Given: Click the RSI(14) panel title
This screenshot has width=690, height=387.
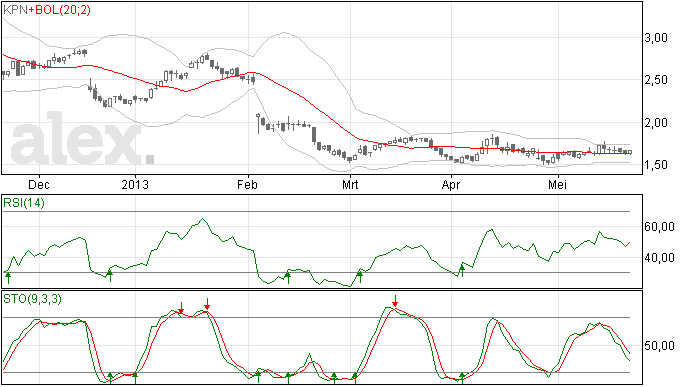Looking at the screenshot, I should pyautogui.click(x=24, y=203).
